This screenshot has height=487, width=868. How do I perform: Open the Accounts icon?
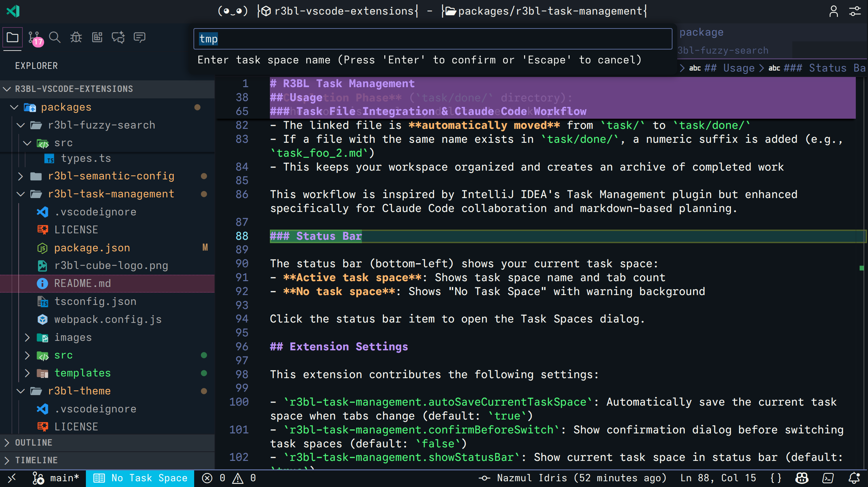click(834, 11)
